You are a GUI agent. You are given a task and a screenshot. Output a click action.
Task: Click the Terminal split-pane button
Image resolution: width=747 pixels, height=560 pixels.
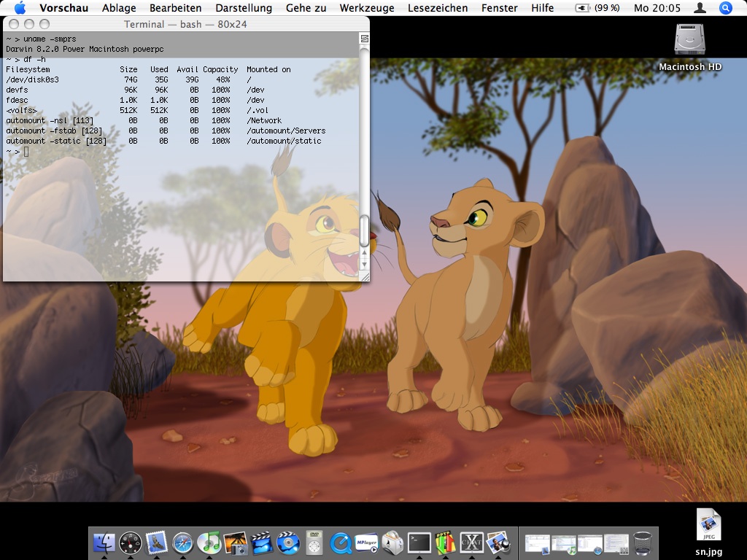365,38
